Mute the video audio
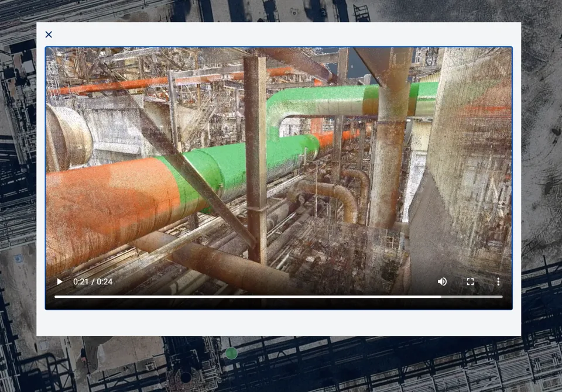The image size is (562, 392). coord(443,281)
